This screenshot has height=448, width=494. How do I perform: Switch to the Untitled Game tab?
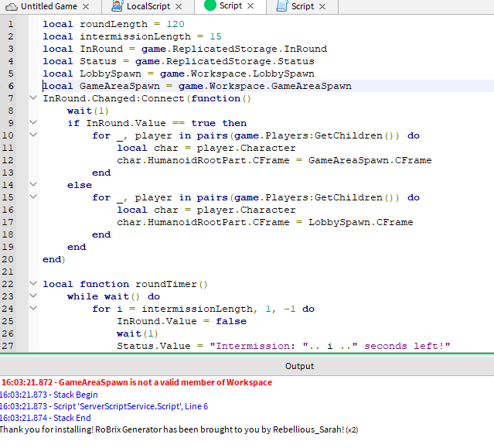[x=48, y=6]
